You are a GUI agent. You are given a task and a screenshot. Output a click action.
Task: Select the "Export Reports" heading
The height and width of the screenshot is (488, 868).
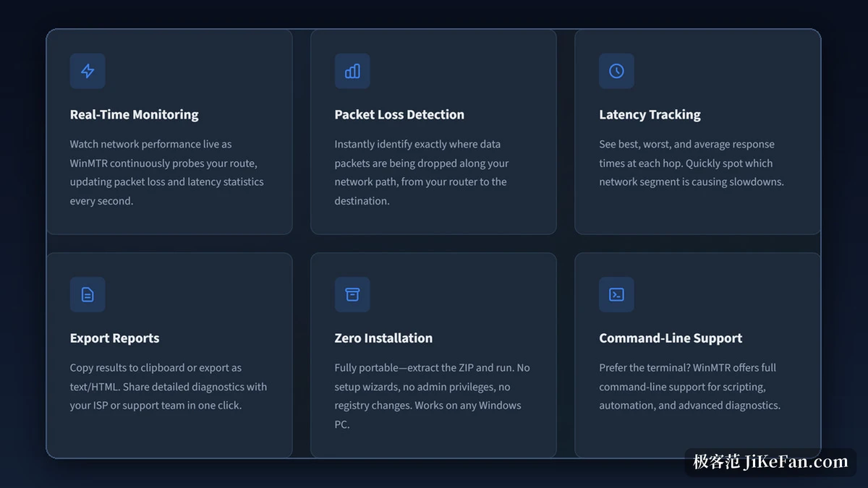(x=114, y=338)
